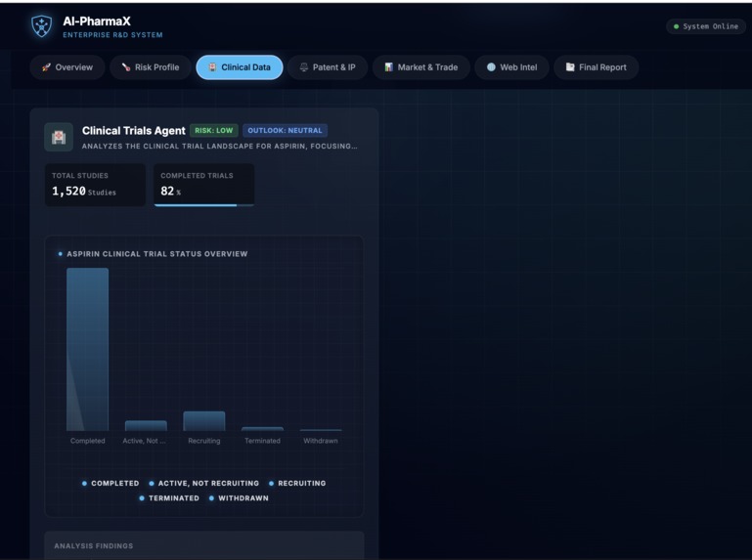Click the hospital icon on the Clinical Data tab
Screen dimensions: 752x560
(212, 67)
